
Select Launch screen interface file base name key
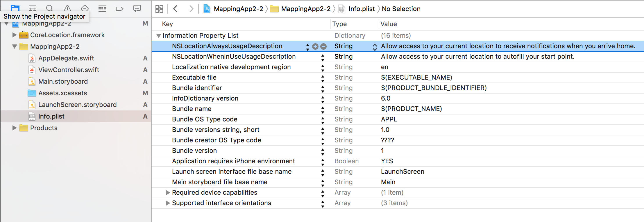tap(232, 171)
